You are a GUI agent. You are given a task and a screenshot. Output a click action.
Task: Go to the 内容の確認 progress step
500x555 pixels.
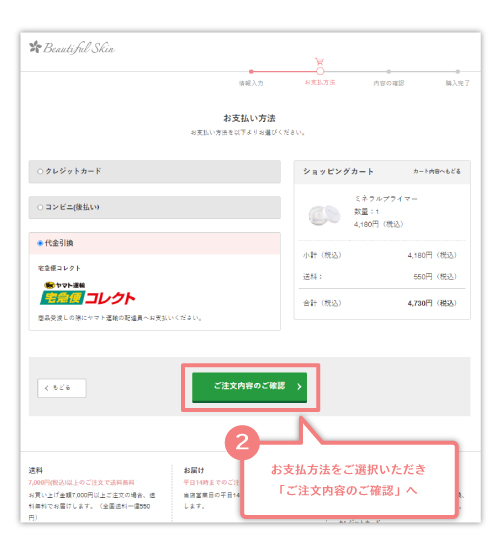coord(389,83)
